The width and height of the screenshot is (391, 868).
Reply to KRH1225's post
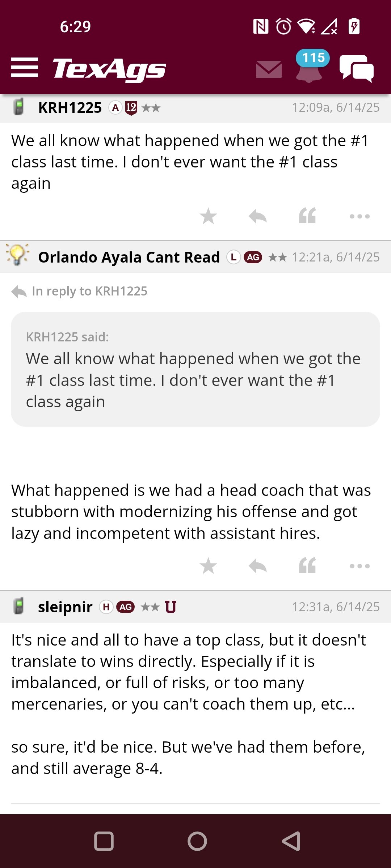click(258, 216)
